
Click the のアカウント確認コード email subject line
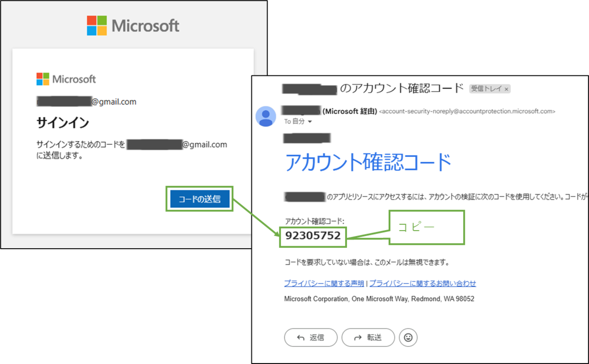[402, 88]
